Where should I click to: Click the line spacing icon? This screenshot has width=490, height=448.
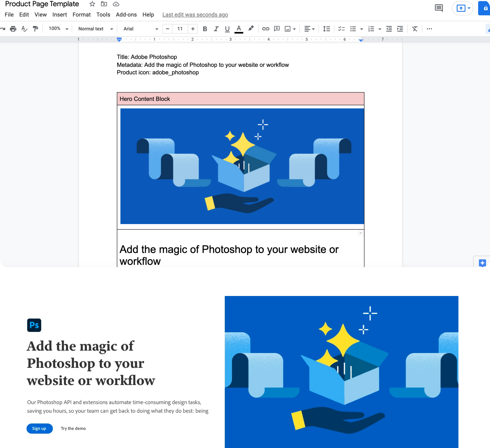(x=326, y=29)
